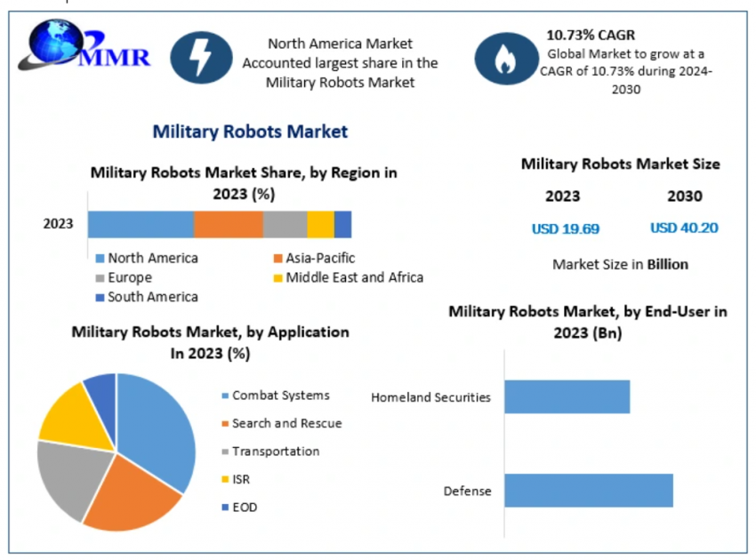756x560 pixels.
Task: Click the 'by Application In 2023 (%)' chart title
Action: tap(210, 342)
